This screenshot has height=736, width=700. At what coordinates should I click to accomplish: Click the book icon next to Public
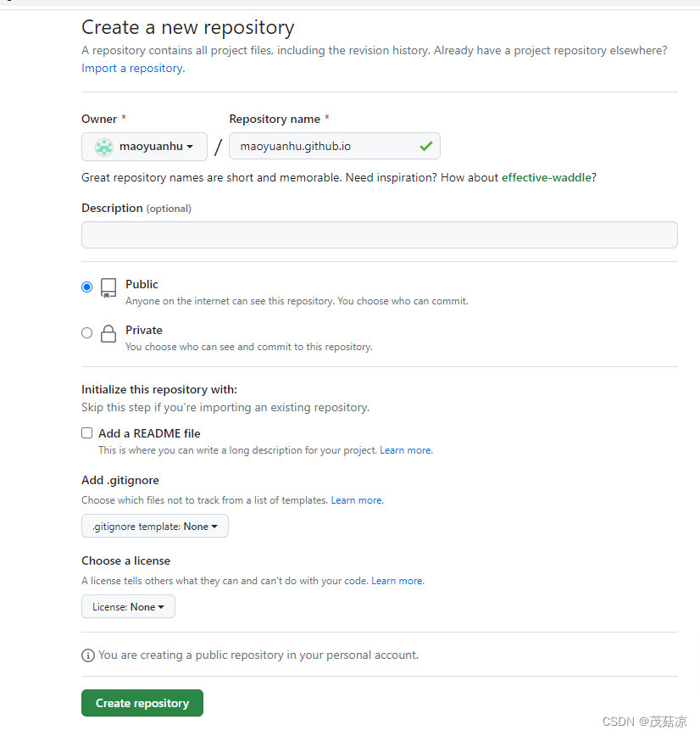[108, 288]
